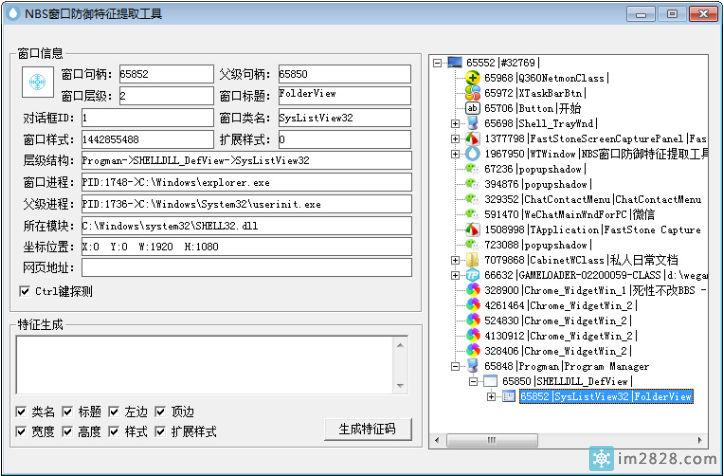Click the XTaskBarBtn globe icon
The width and height of the screenshot is (724, 476).
click(x=473, y=92)
